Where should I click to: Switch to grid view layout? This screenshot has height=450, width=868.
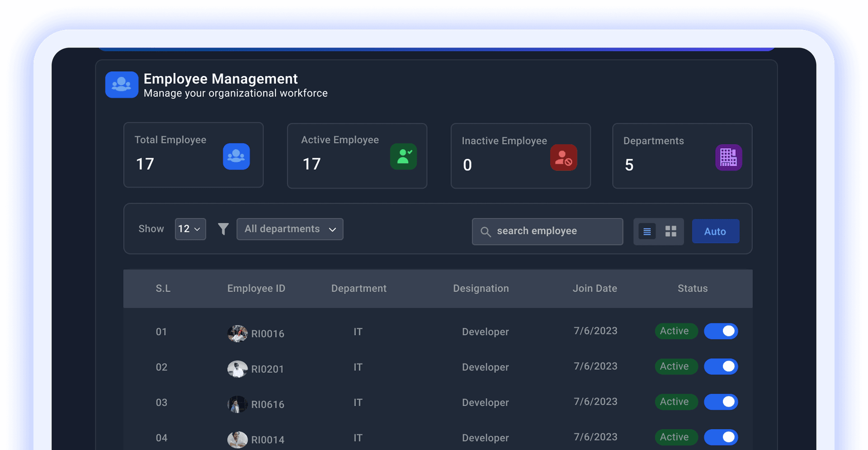[670, 231]
